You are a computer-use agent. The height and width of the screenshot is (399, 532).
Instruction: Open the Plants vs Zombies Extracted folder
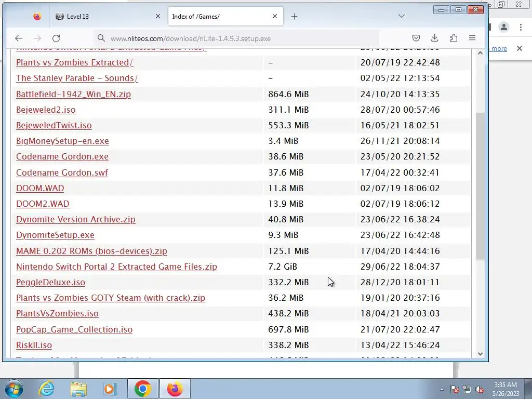(x=75, y=62)
